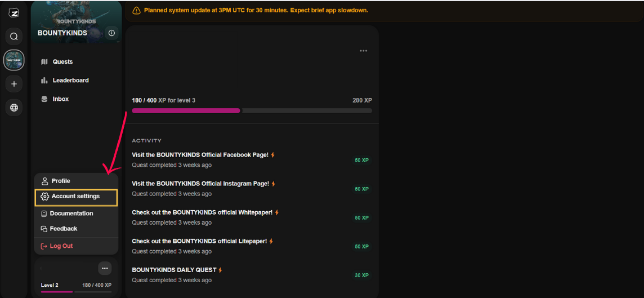Click the '180 / 400 XP' text in the user card
This screenshot has width=644, height=298.
97,285
